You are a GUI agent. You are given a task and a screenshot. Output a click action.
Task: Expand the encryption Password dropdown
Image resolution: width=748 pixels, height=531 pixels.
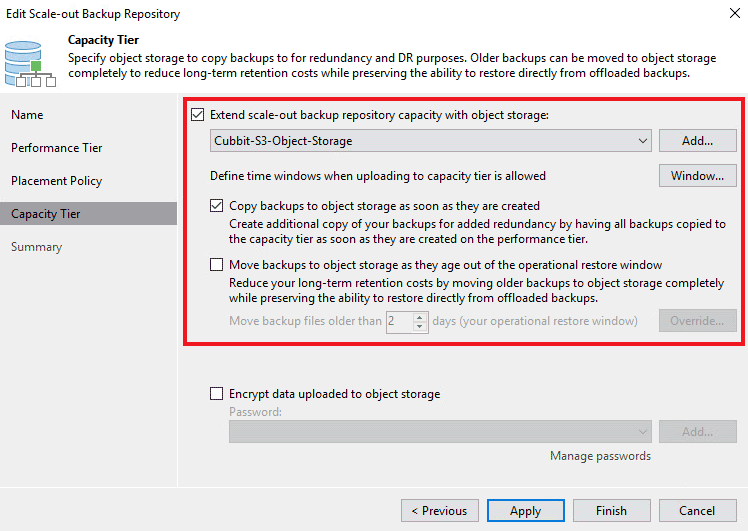point(642,431)
